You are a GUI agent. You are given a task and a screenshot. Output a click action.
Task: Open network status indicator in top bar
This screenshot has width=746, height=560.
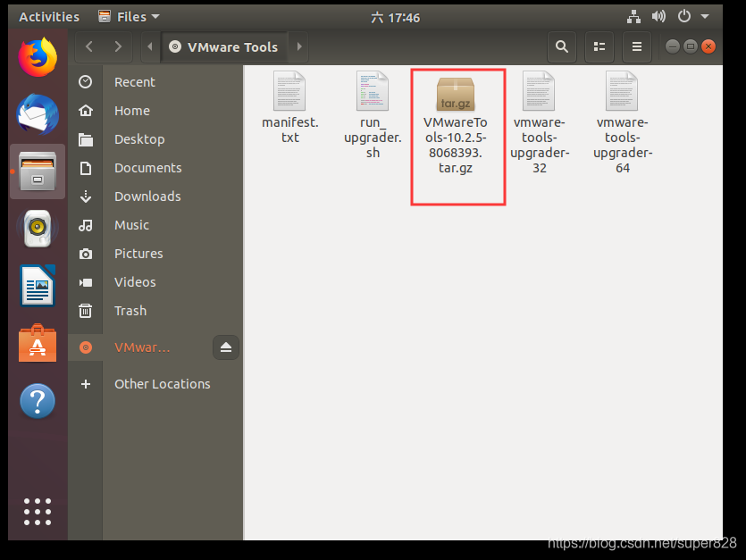(633, 17)
